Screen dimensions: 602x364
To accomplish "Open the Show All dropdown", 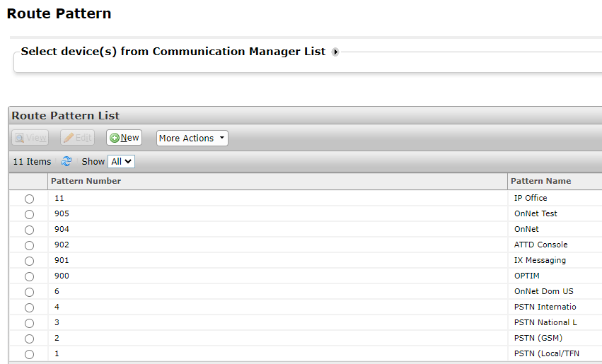I will click(122, 162).
